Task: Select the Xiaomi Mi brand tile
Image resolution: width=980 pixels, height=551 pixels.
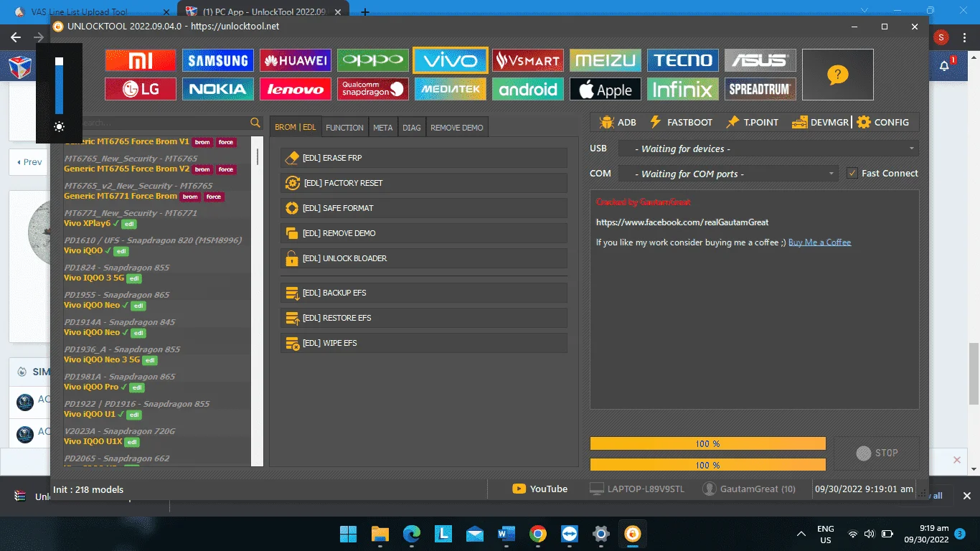Action: (x=140, y=60)
